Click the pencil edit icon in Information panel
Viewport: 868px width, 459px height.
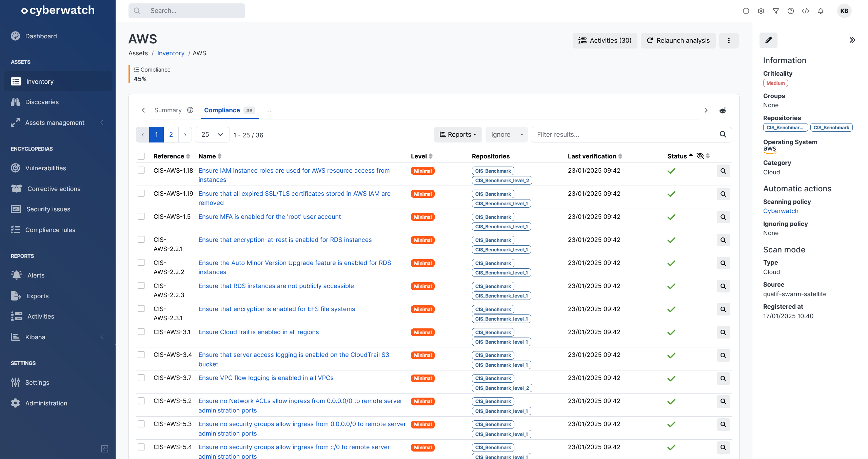(768, 40)
